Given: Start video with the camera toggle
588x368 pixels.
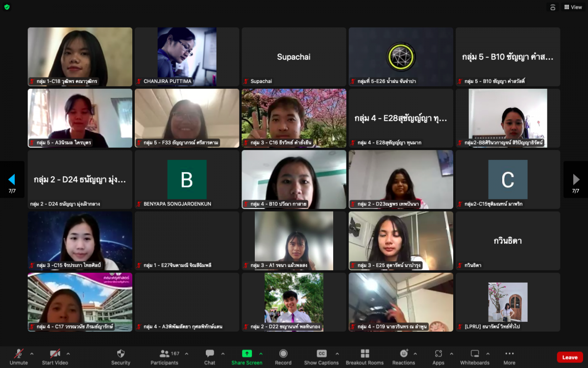Looking at the screenshot, I should click(x=54, y=354).
